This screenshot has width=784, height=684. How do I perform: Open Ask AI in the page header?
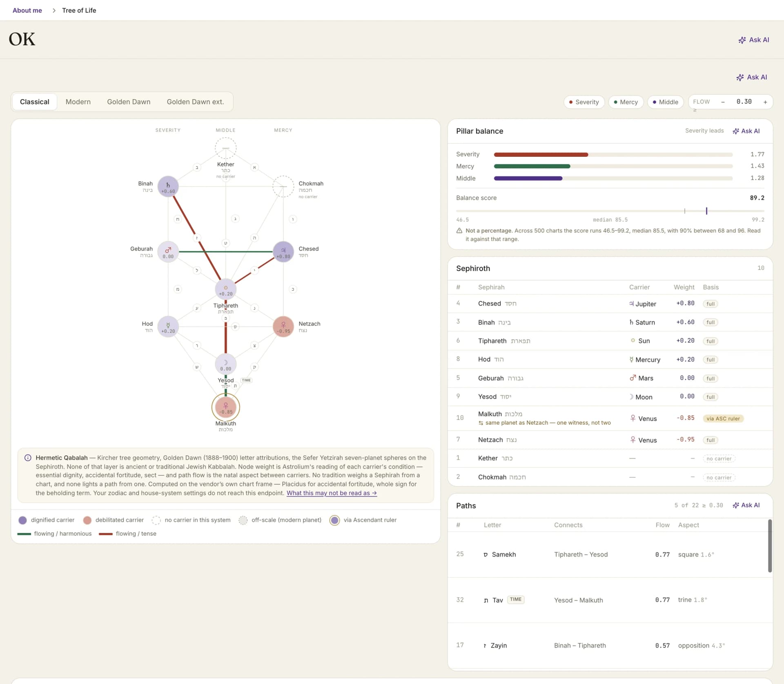tap(753, 40)
